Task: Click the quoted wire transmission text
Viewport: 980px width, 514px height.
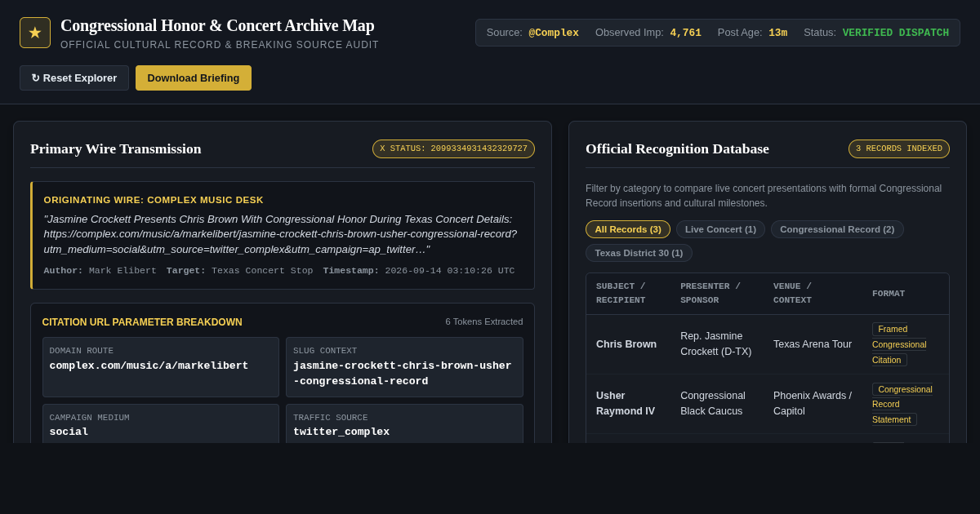Action: (280, 234)
